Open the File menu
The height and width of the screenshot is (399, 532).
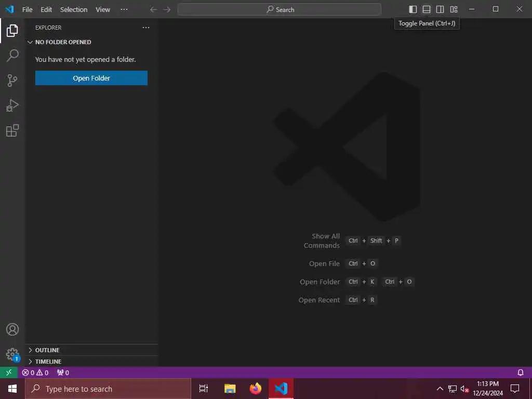click(x=27, y=9)
